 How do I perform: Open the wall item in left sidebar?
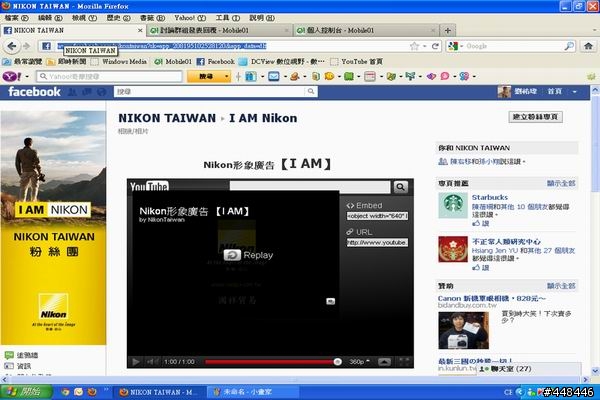pyautogui.click(x=21, y=355)
